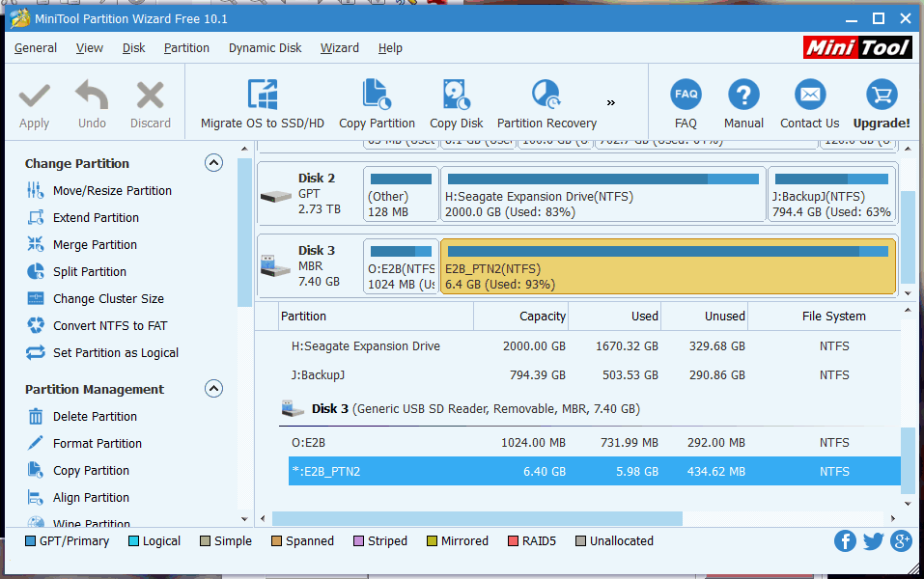The width and height of the screenshot is (924, 579).
Task: Open the Wizard menu
Action: click(x=340, y=47)
